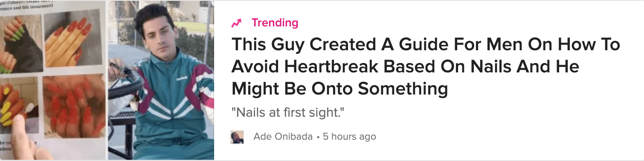Open the pink "Trending" label
This screenshot has width=644, height=161.
pyautogui.click(x=275, y=23)
